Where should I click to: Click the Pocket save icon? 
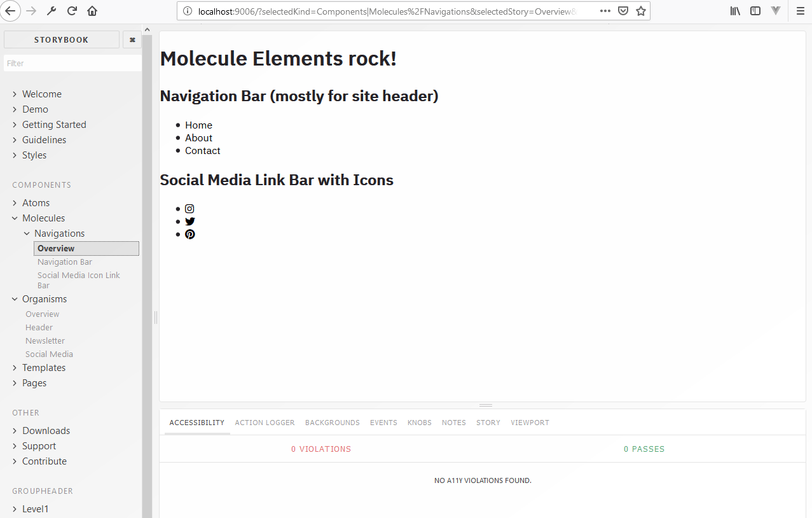click(623, 11)
